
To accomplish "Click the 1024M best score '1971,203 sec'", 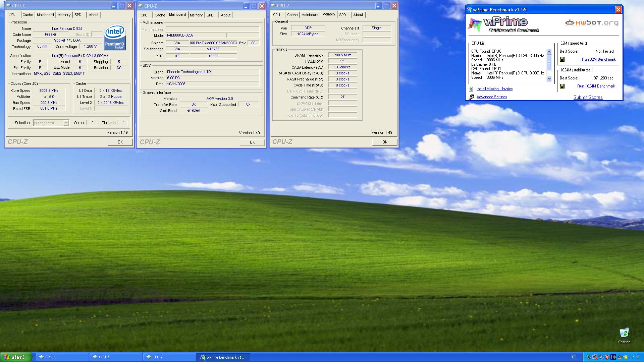I will pos(602,78).
